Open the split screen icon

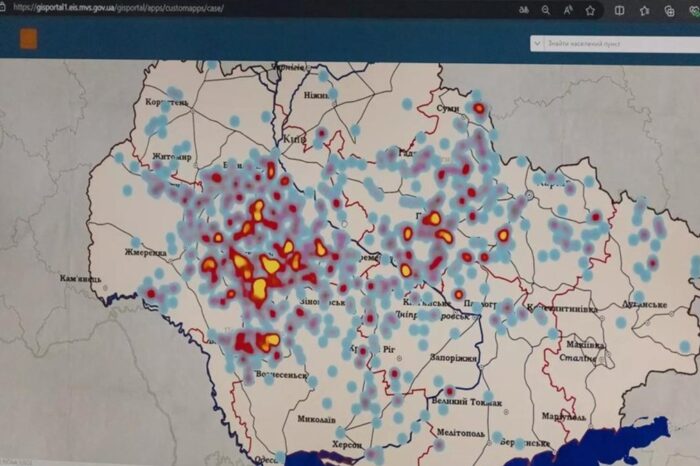coord(620,9)
